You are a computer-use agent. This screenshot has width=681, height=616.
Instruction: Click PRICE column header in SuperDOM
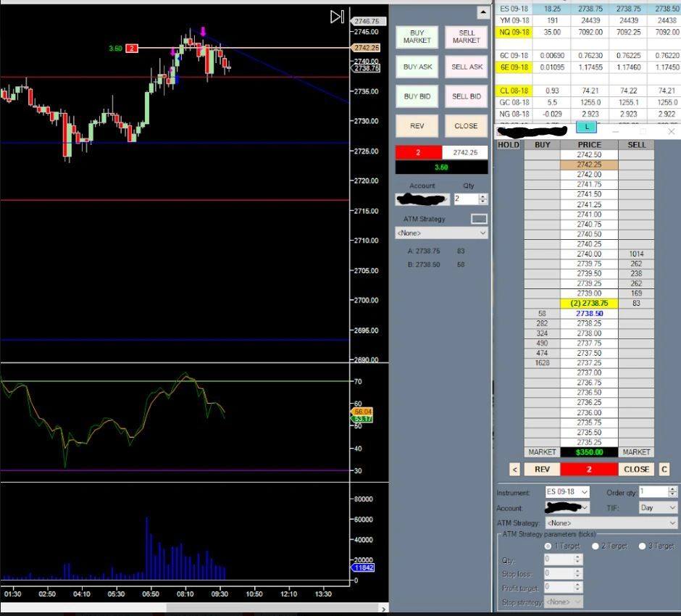[x=589, y=145]
